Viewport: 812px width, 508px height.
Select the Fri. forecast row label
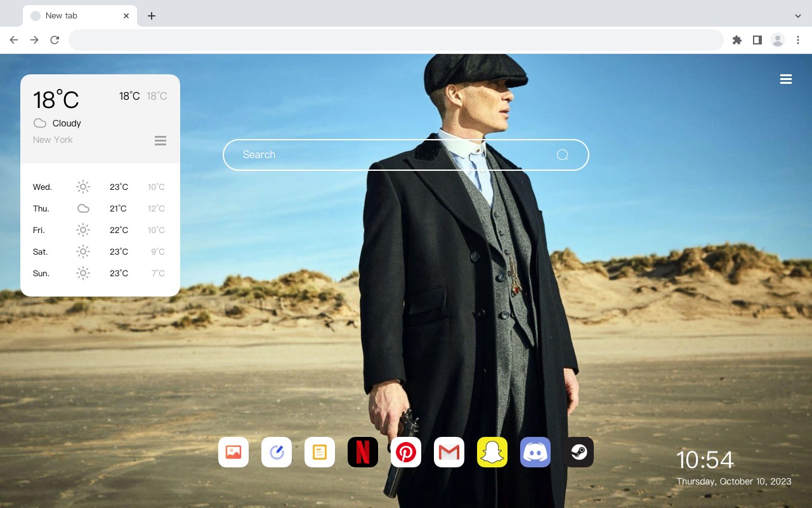point(39,230)
